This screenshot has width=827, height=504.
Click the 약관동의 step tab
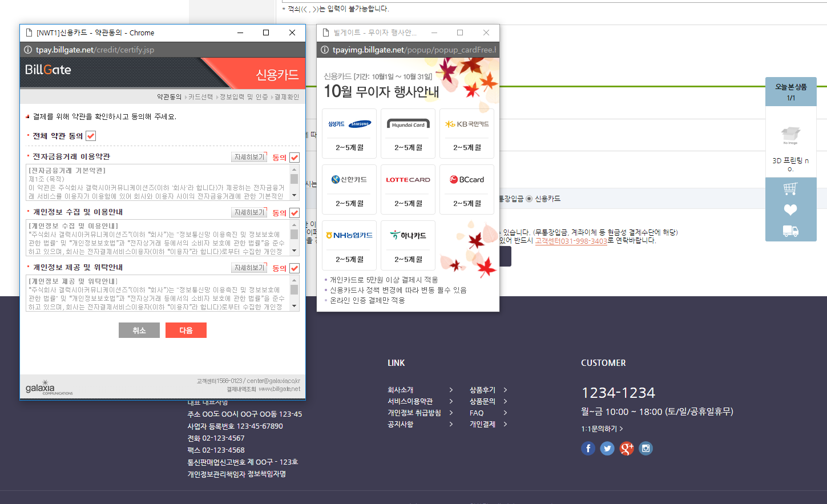[x=169, y=97]
